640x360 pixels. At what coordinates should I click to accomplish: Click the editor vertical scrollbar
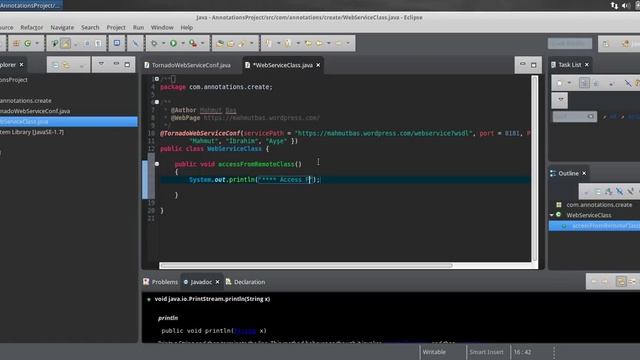pyautogui.click(x=534, y=168)
